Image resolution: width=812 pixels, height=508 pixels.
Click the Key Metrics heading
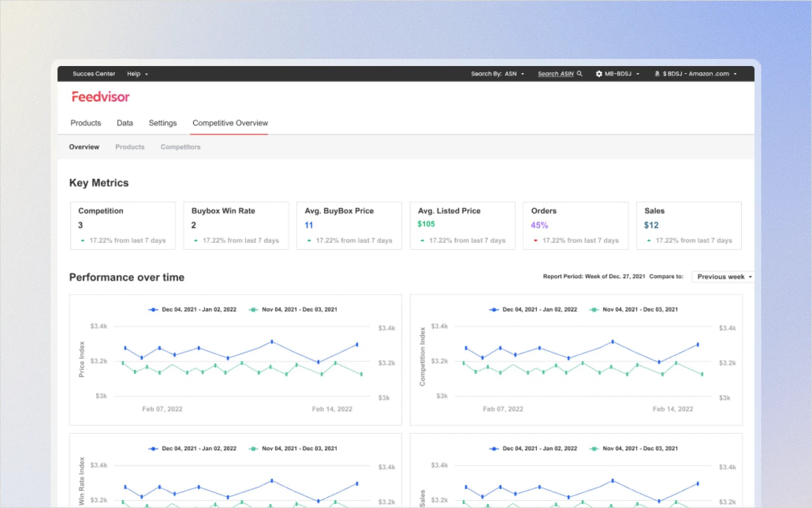pos(99,183)
